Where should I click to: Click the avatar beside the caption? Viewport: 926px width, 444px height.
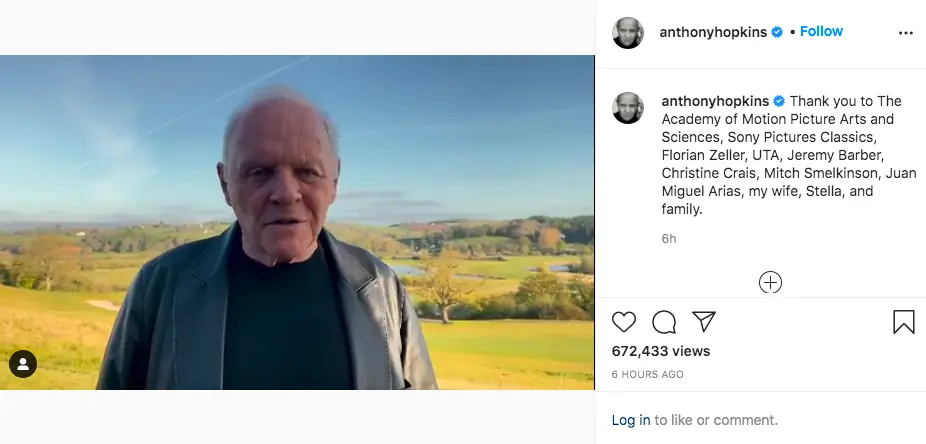[628, 108]
